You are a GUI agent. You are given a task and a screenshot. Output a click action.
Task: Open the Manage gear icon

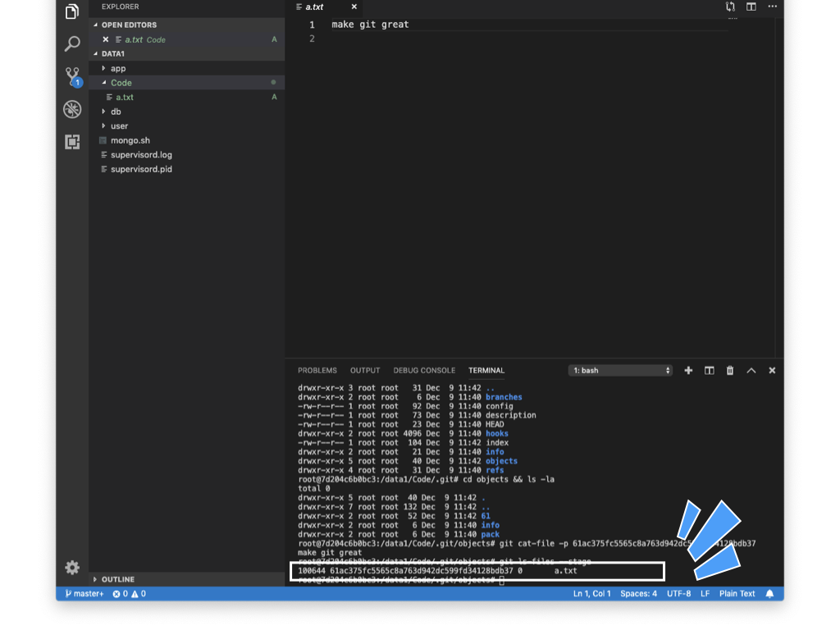click(72, 568)
